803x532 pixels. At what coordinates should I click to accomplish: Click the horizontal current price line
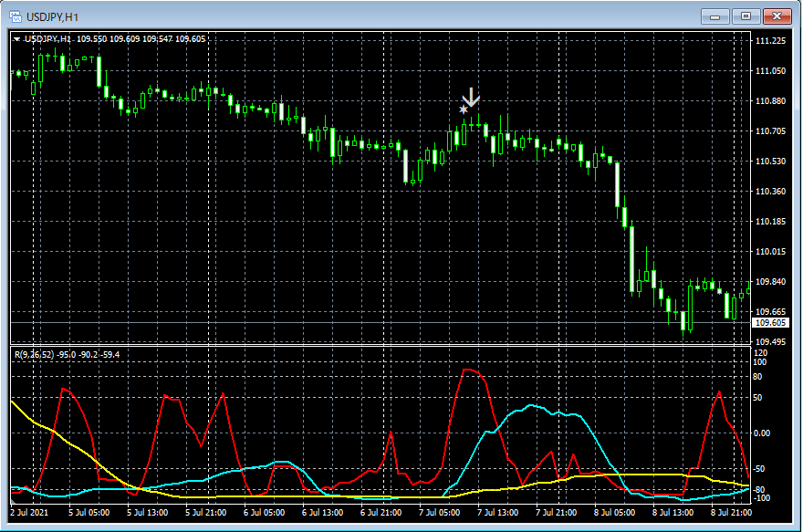click(x=381, y=323)
